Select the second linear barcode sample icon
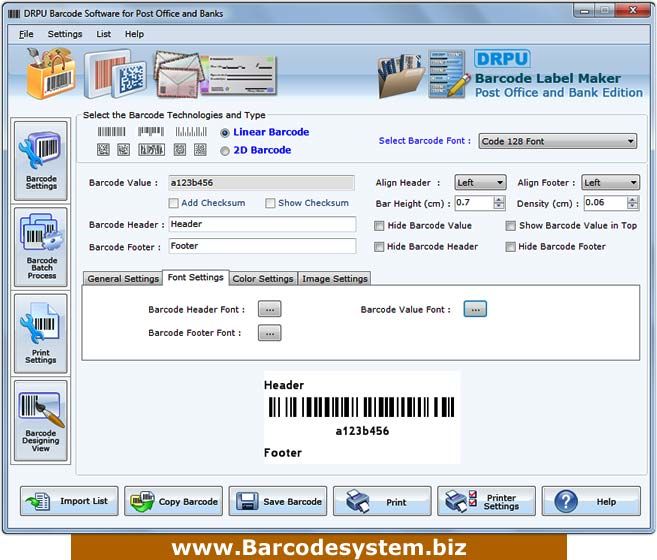Viewport: 657px width, 560px height. point(151,132)
